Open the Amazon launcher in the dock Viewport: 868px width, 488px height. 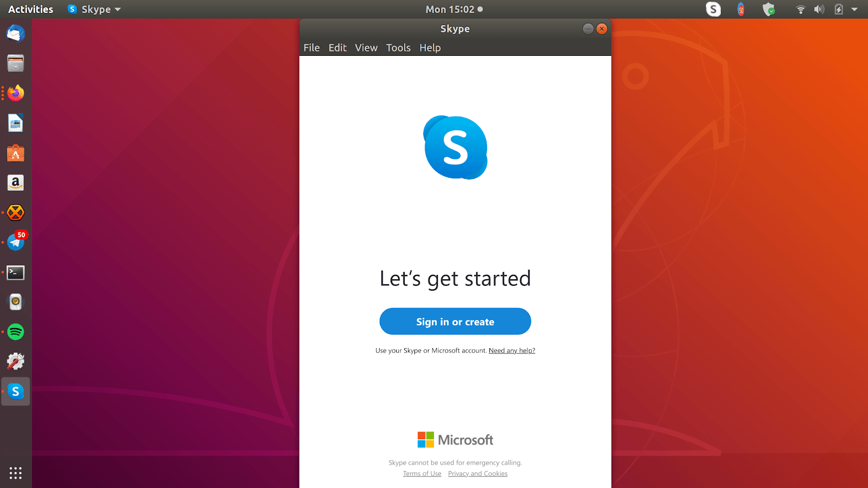[15, 183]
